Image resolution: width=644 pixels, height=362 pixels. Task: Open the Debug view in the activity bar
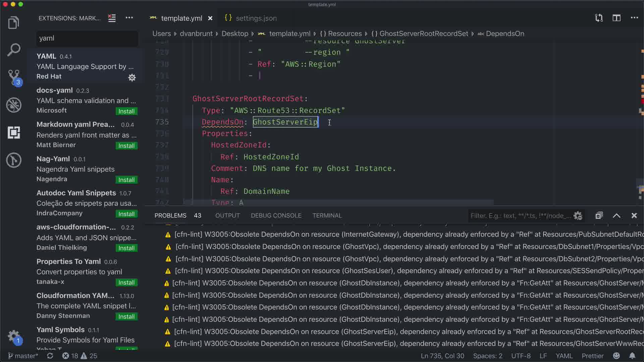(x=13, y=105)
